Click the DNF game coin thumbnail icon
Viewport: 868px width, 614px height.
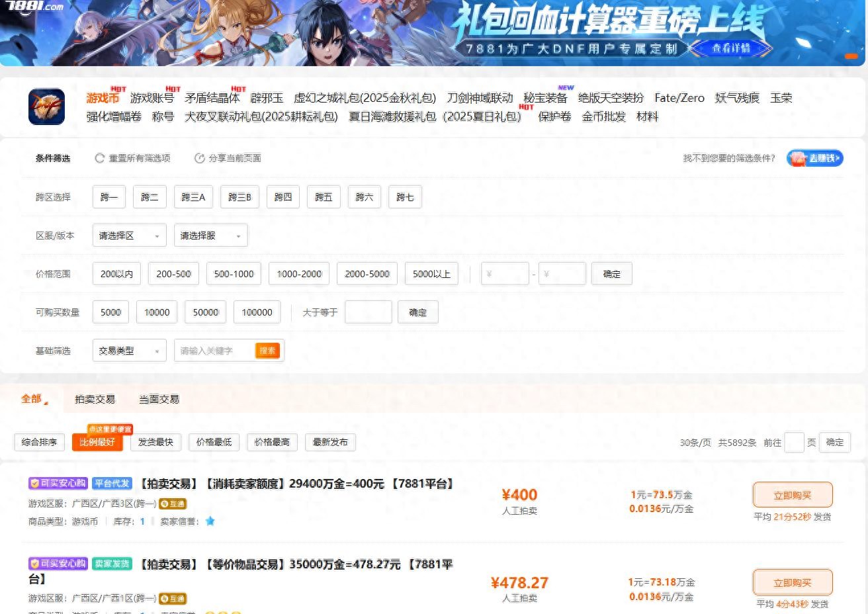pos(46,106)
